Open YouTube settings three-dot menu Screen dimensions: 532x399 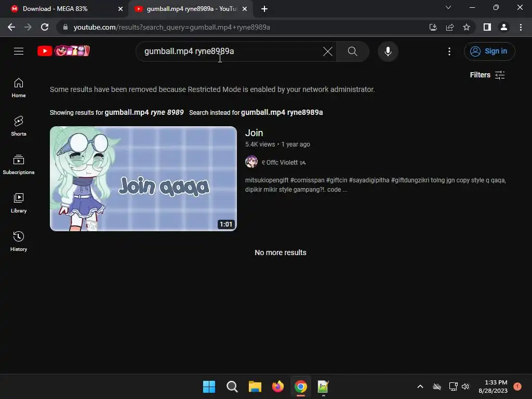(x=449, y=51)
